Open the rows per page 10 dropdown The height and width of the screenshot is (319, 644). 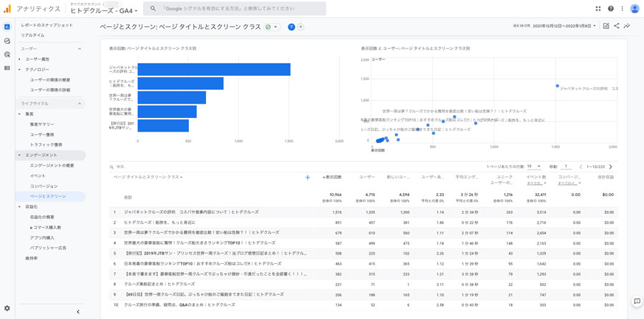tap(534, 167)
